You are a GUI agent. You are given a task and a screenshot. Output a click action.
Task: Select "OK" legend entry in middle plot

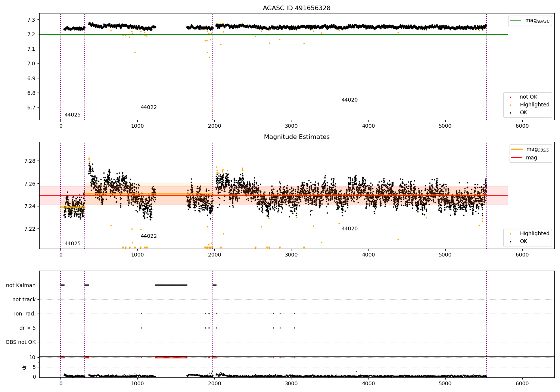click(523, 242)
